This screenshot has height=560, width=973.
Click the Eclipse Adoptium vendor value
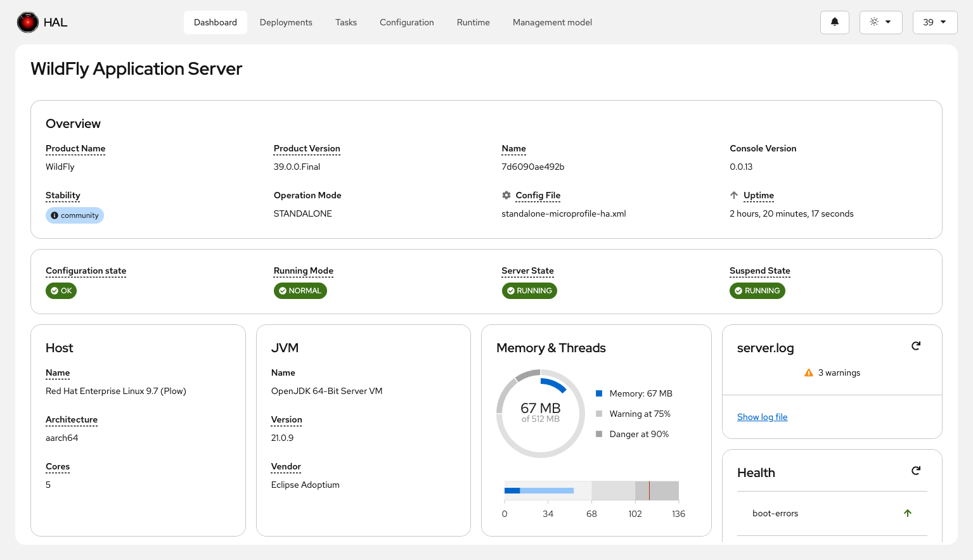click(306, 485)
